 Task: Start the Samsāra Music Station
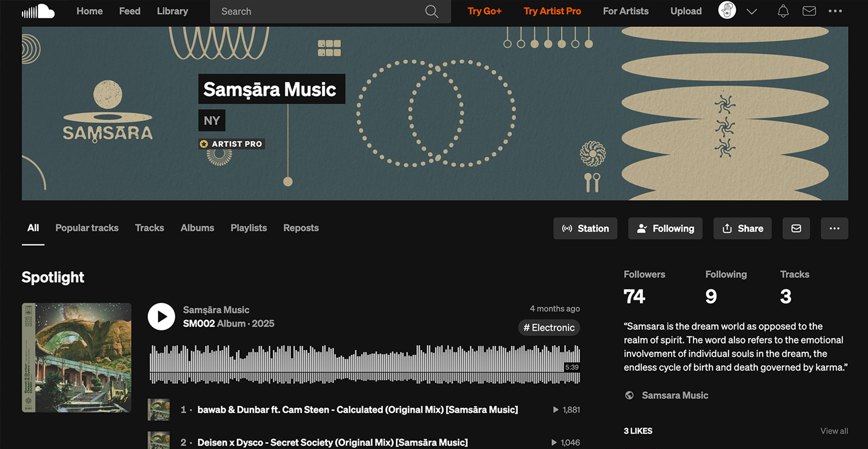point(585,229)
